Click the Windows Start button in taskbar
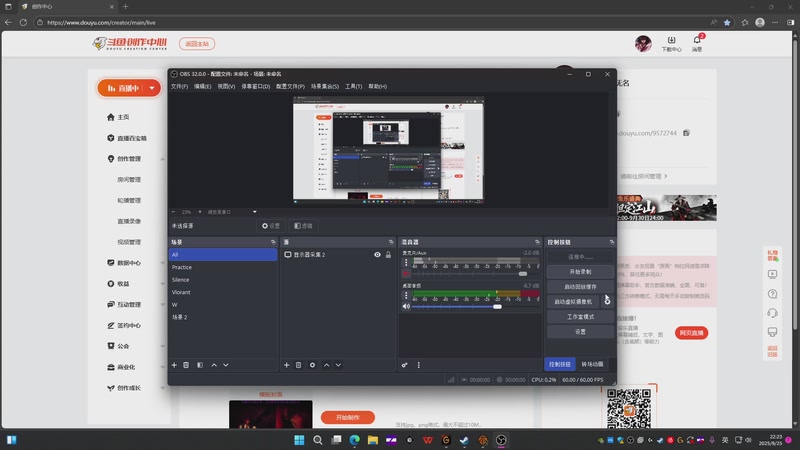Screen dimensions: 800x450 pos(299,440)
